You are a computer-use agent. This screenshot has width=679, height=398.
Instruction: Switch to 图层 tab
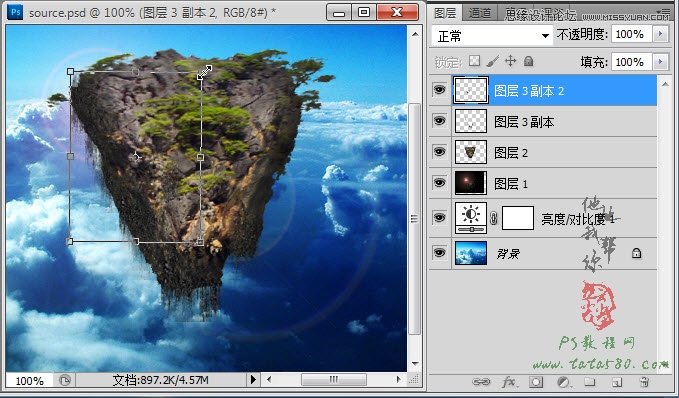coord(446,13)
